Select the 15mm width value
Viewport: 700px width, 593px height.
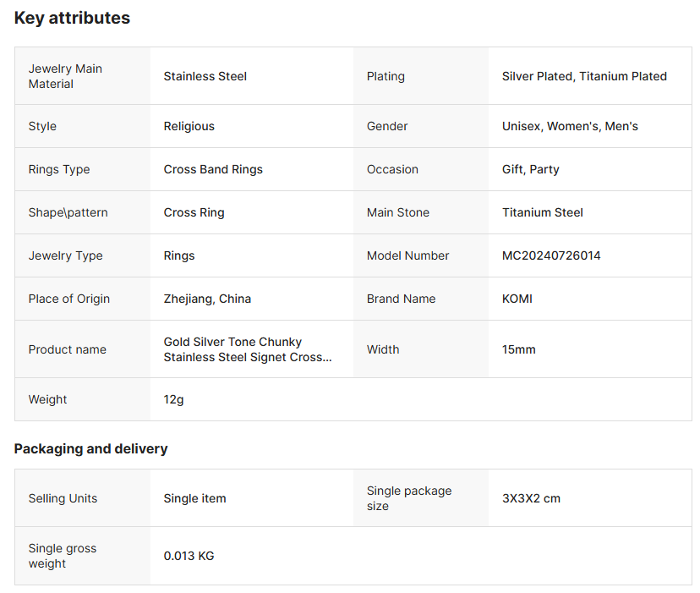click(518, 349)
